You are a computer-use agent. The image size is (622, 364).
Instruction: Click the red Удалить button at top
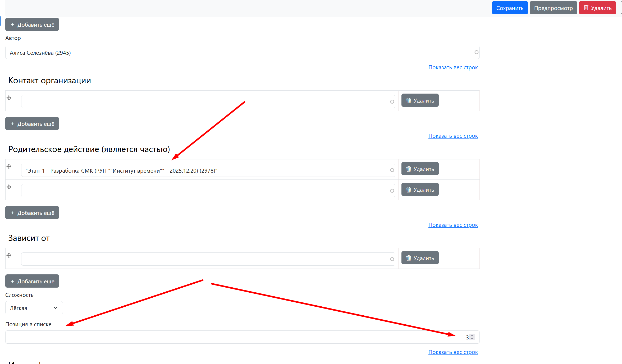click(597, 8)
